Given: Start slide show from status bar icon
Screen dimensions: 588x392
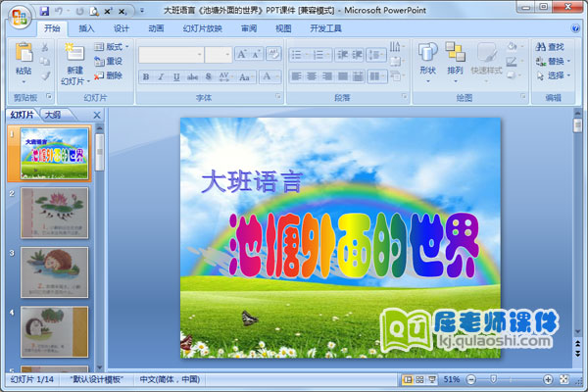Looking at the screenshot, I should click(432, 379).
